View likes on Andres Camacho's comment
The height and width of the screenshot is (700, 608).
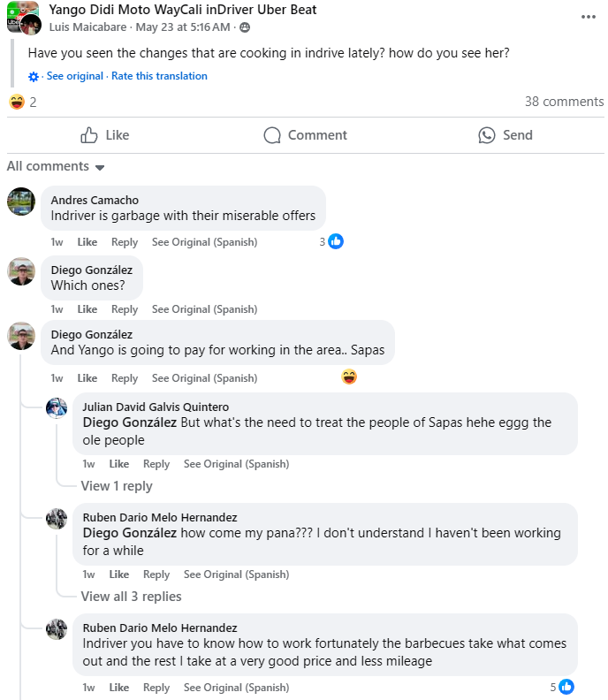pos(331,241)
